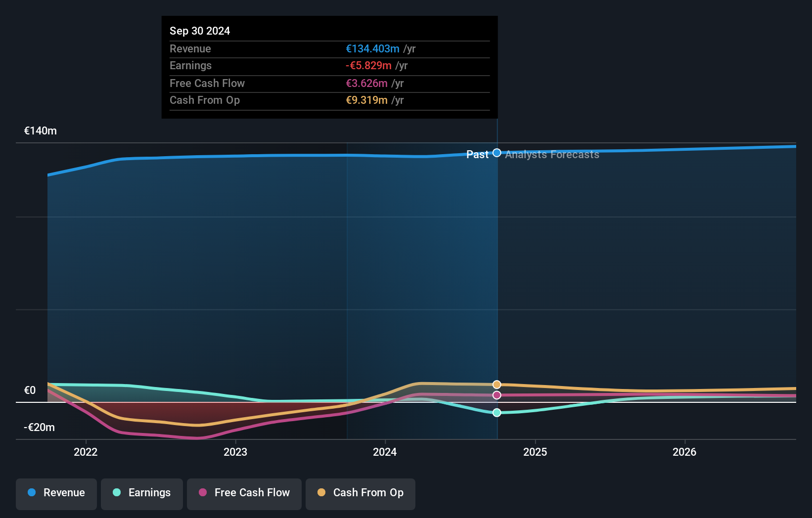Click the 2022 x-axis label
Screen dimensions: 812x518
86,452
